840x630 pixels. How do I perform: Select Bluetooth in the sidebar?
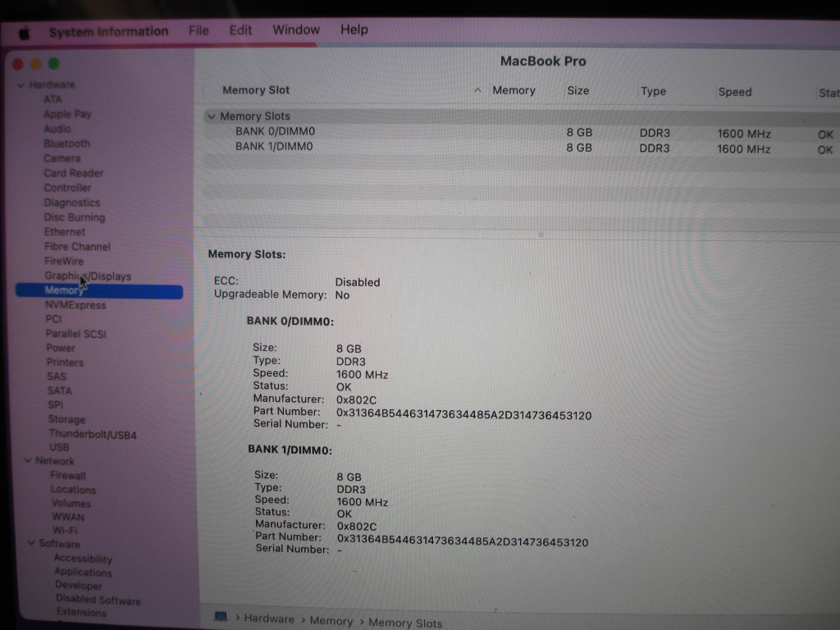coord(67,144)
